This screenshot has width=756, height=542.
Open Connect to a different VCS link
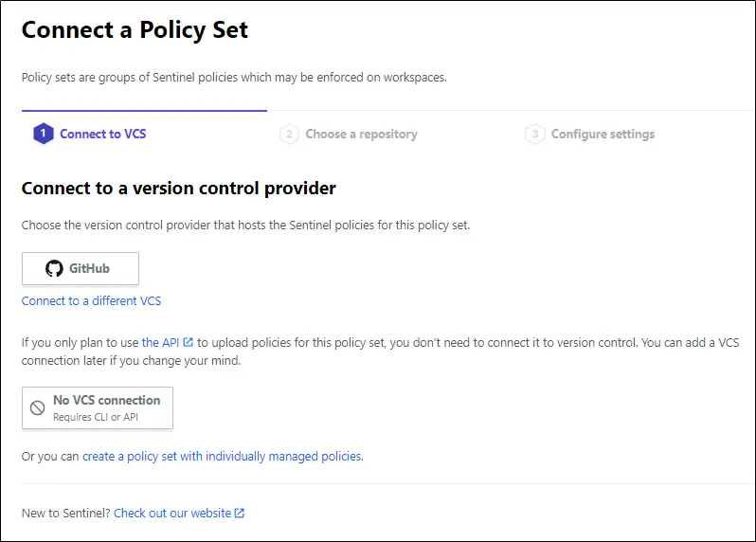tap(91, 301)
